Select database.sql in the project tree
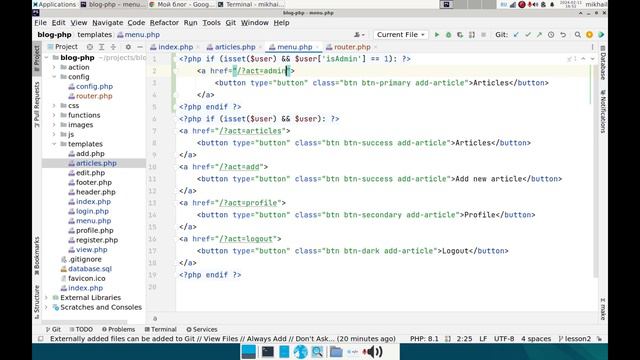 tap(90, 269)
